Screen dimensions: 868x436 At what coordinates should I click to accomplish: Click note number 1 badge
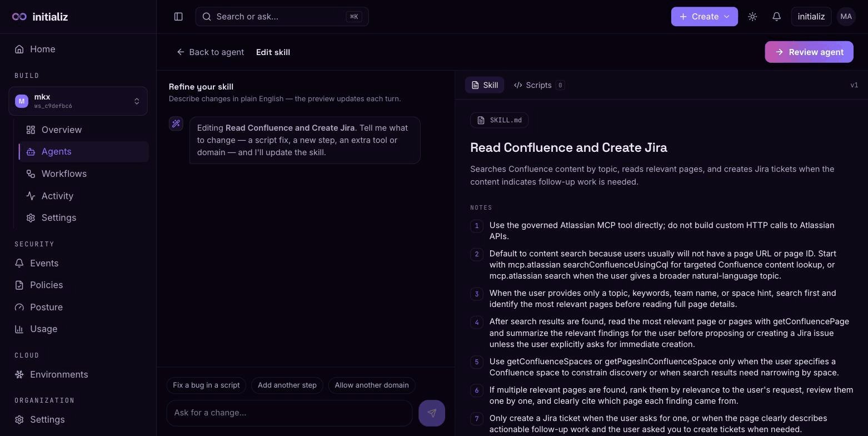pyautogui.click(x=477, y=226)
